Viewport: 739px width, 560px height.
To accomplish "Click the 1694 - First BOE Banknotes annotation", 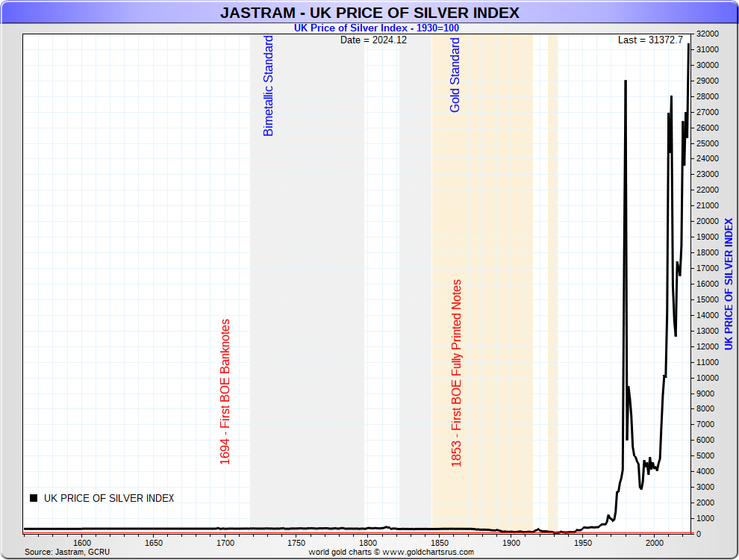I will (225, 392).
